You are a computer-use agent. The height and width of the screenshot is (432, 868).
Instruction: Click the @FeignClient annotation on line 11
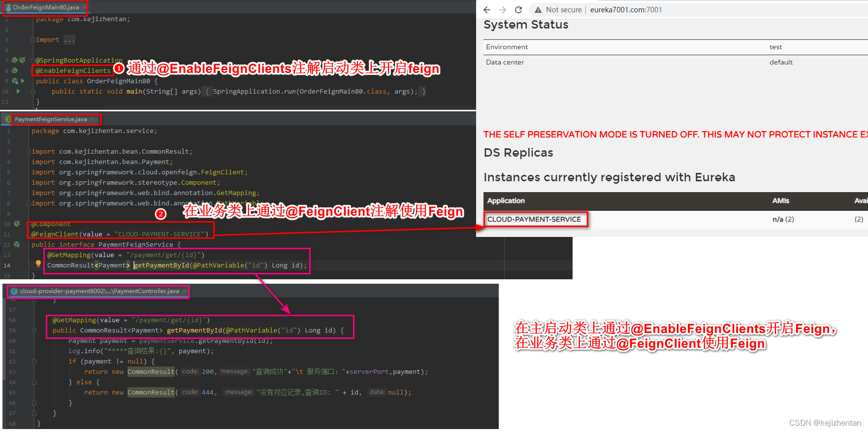pyautogui.click(x=55, y=234)
